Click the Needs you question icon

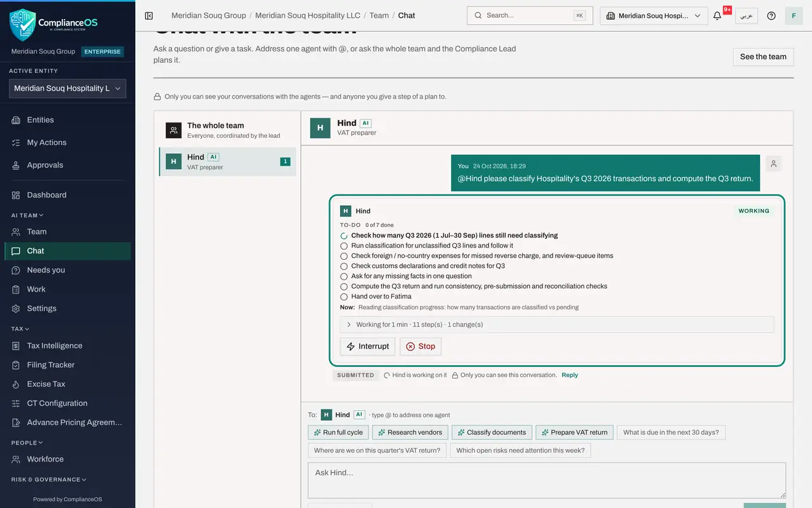[16, 270]
